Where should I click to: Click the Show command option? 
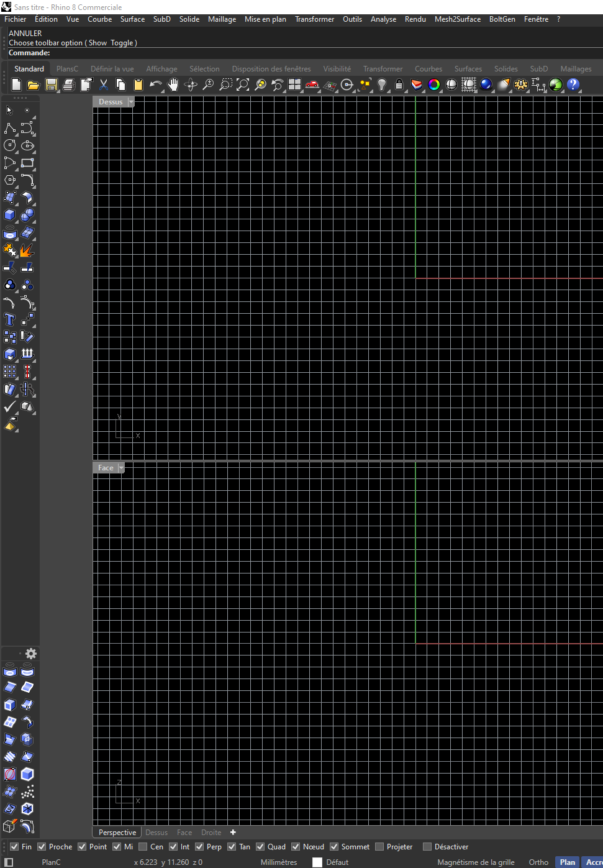(x=97, y=43)
